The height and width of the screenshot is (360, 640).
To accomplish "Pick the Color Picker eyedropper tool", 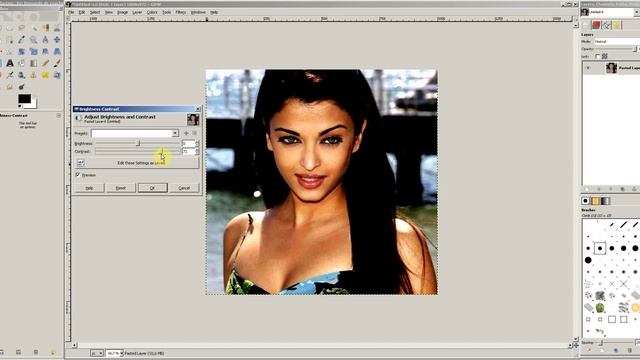I will (x=22, y=40).
